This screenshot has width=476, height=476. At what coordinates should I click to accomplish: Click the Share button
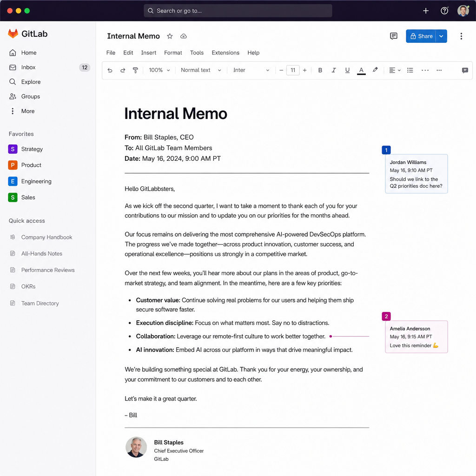tap(421, 36)
